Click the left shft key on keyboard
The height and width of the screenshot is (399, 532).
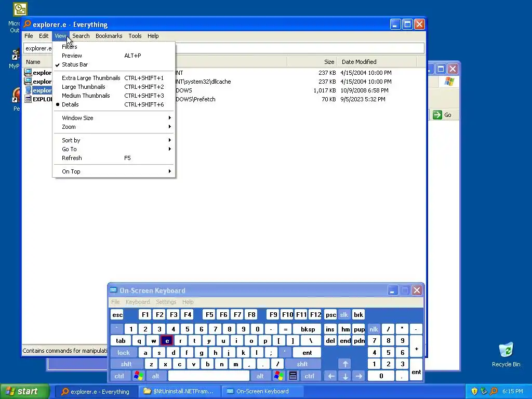tap(126, 364)
